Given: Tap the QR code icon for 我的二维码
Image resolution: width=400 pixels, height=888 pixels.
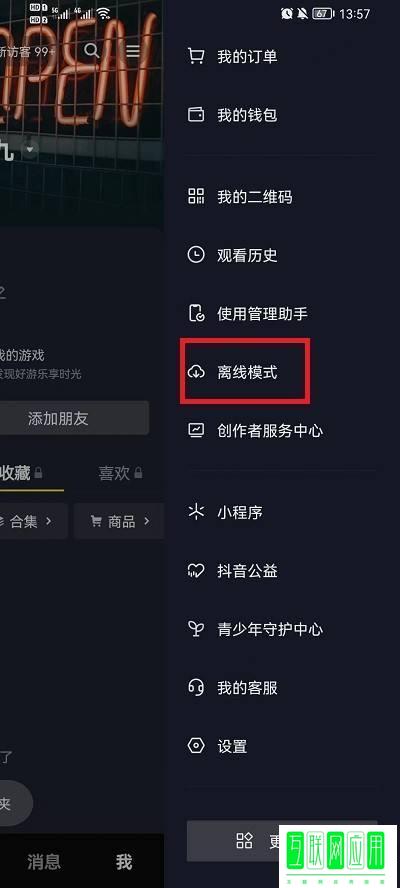Looking at the screenshot, I should tap(195, 197).
